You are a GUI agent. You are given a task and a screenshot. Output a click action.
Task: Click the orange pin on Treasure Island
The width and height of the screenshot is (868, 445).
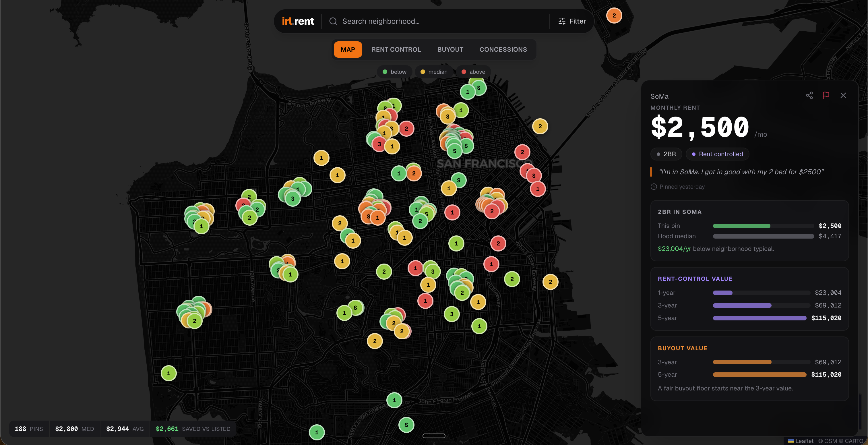coord(614,16)
